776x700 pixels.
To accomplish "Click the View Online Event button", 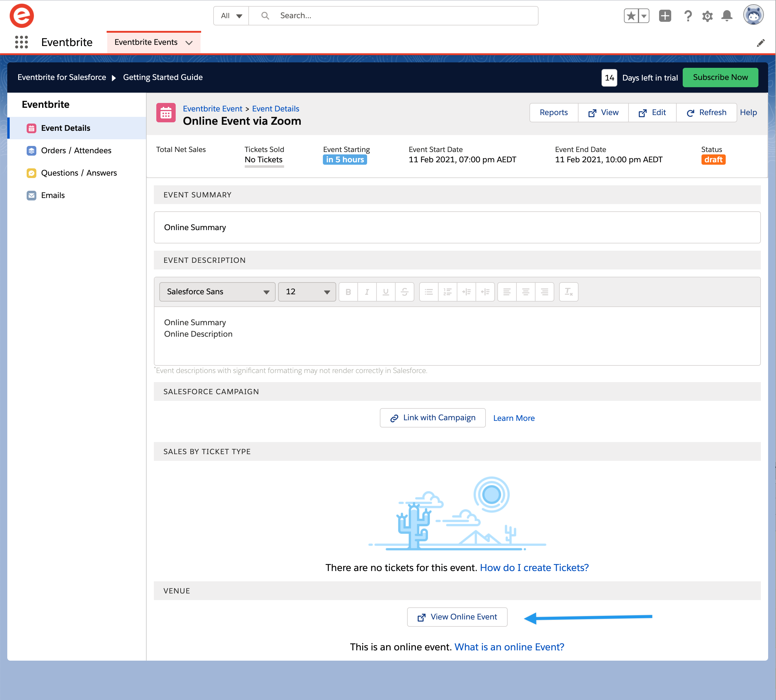I will coord(457,617).
